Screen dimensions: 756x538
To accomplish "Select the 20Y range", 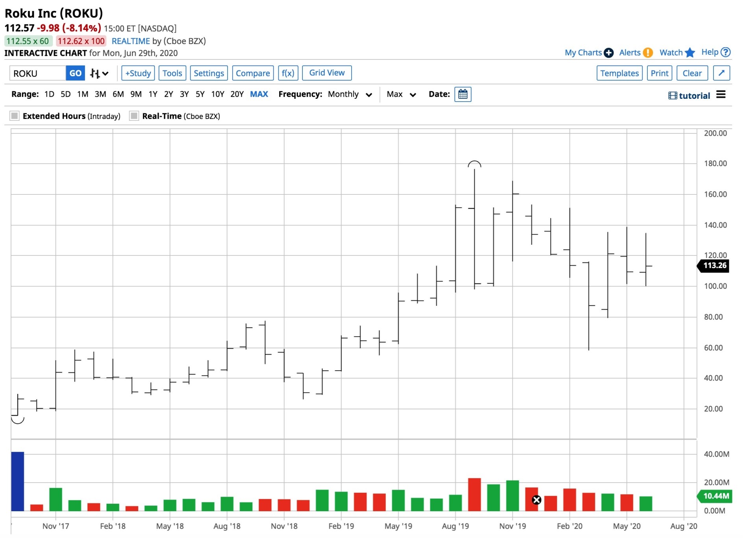I will click(x=237, y=94).
